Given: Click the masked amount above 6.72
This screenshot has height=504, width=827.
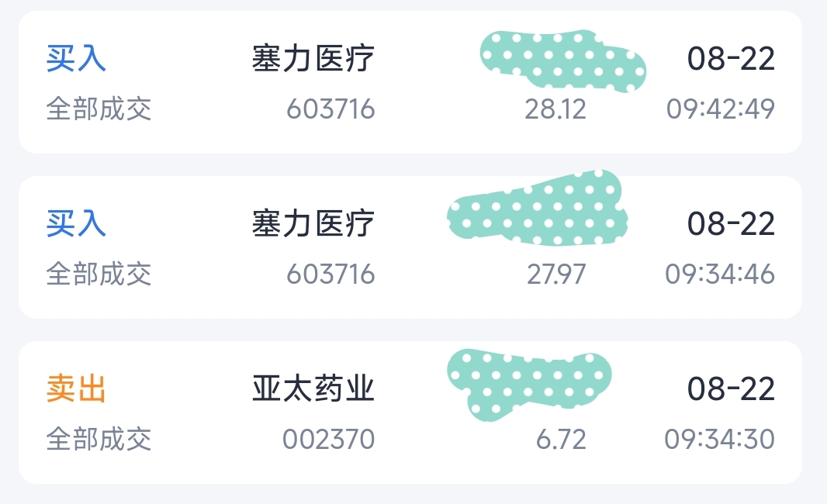Looking at the screenshot, I should coord(529,385).
